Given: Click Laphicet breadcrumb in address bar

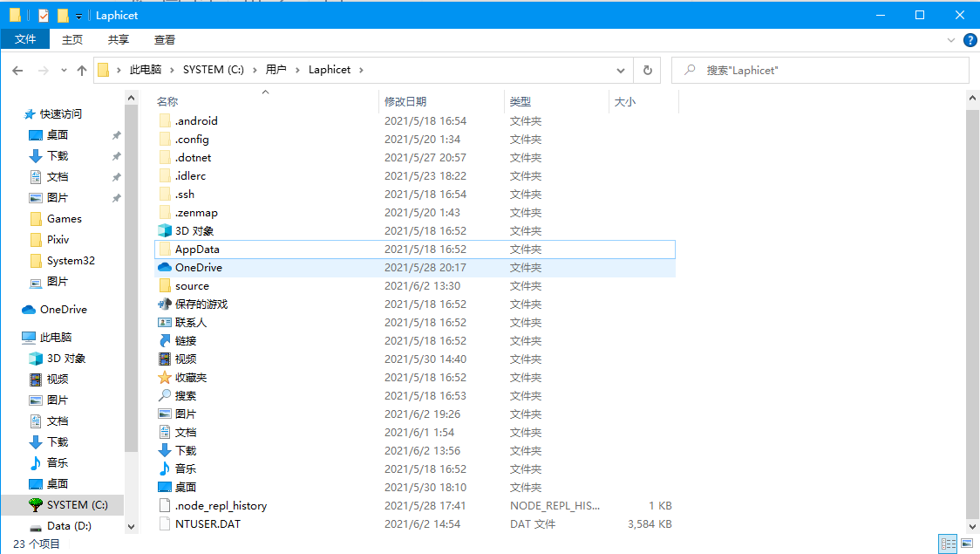Looking at the screenshot, I should (x=330, y=70).
